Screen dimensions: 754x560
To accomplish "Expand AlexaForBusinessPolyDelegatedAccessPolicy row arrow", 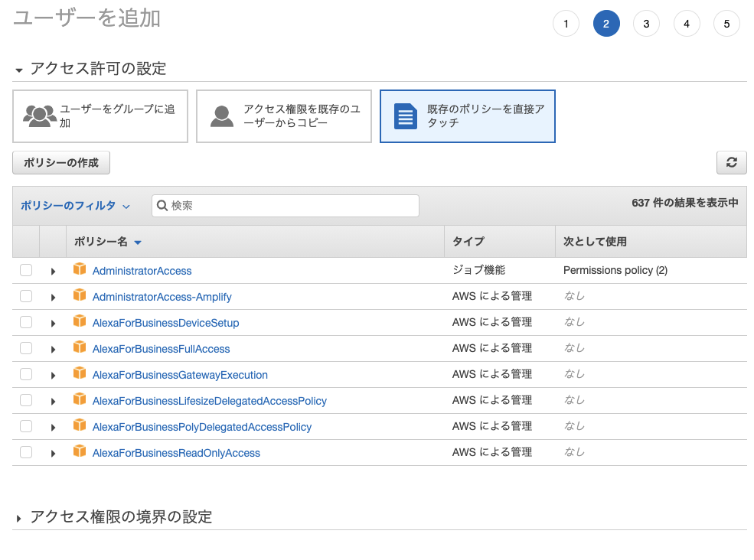I will (53, 428).
